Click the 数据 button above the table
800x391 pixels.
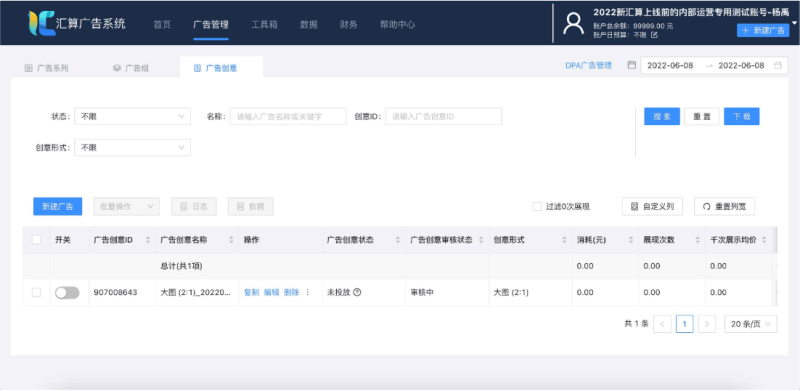[x=251, y=207]
